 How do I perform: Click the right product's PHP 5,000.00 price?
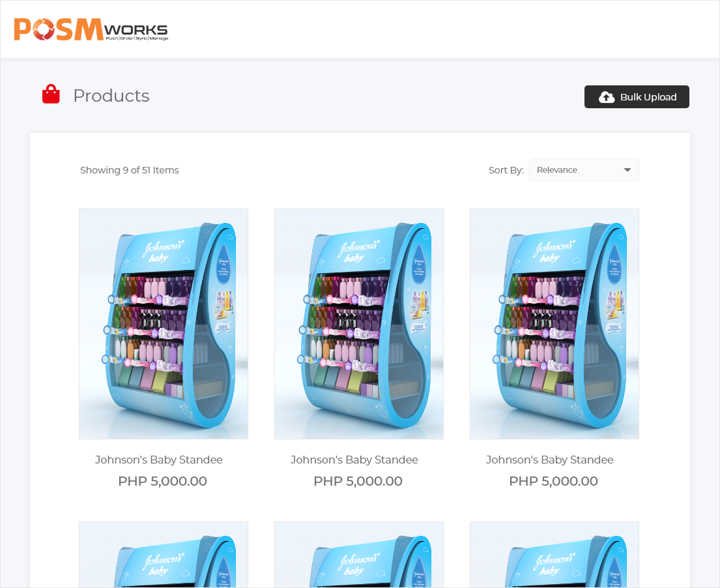(x=553, y=481)
